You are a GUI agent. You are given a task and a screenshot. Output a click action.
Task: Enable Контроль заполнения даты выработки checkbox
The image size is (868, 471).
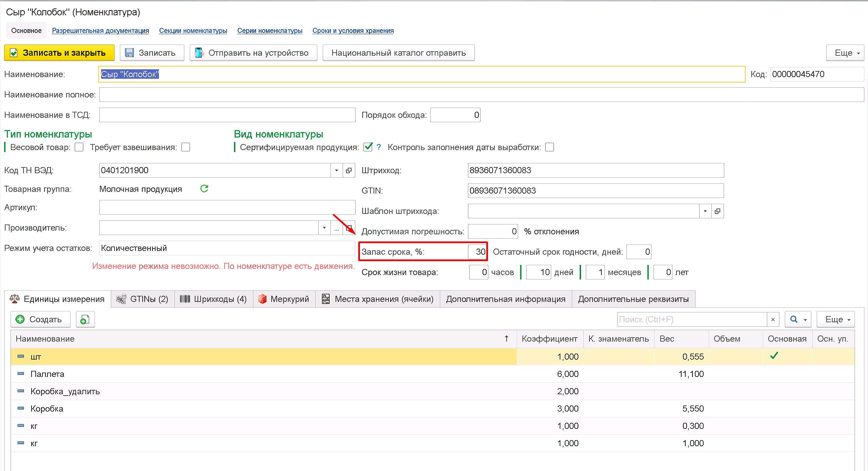tap(549, 147)
